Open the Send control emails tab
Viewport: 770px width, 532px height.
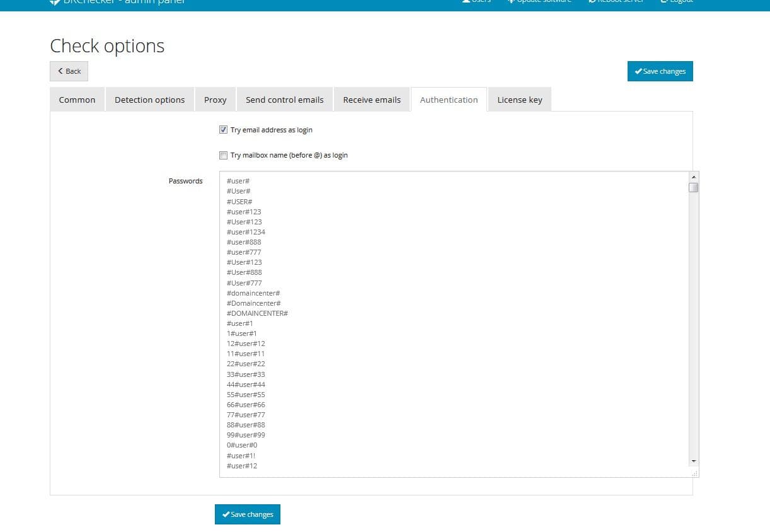(284, 100)
